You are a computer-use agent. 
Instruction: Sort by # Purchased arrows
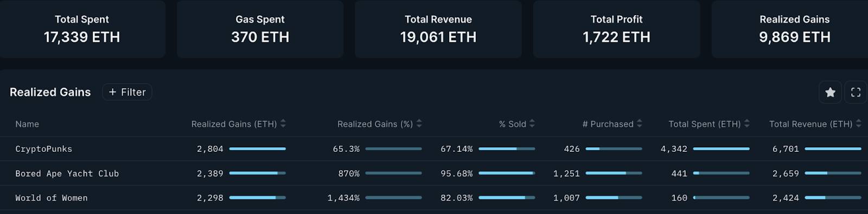pos(640,124)
